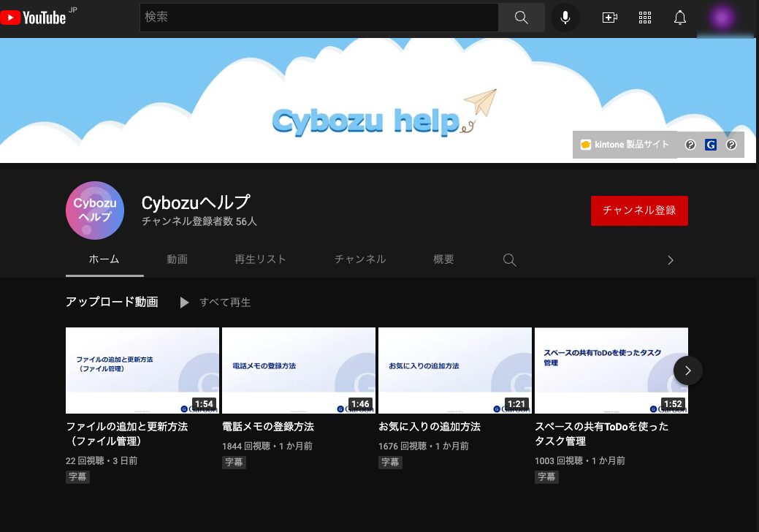Viewport: 759px width, 532px height.
Task: Open video title 電話メモの登録方法
Action: 268,427
